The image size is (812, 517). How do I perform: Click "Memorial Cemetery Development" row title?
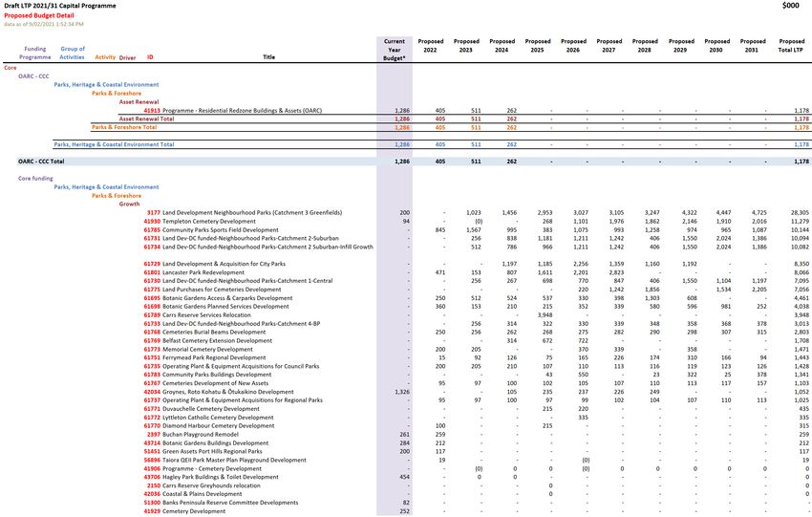(x=207, y=349)
